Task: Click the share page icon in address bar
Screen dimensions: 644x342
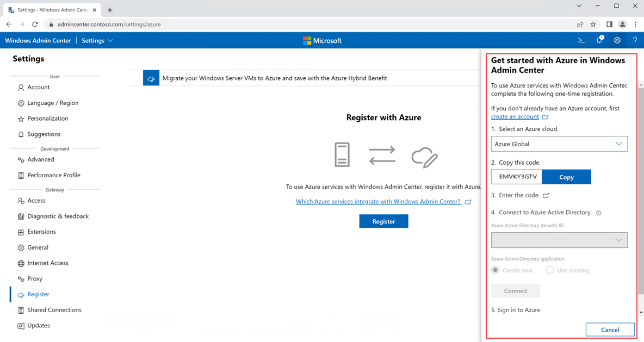Action: click(580, 24)
